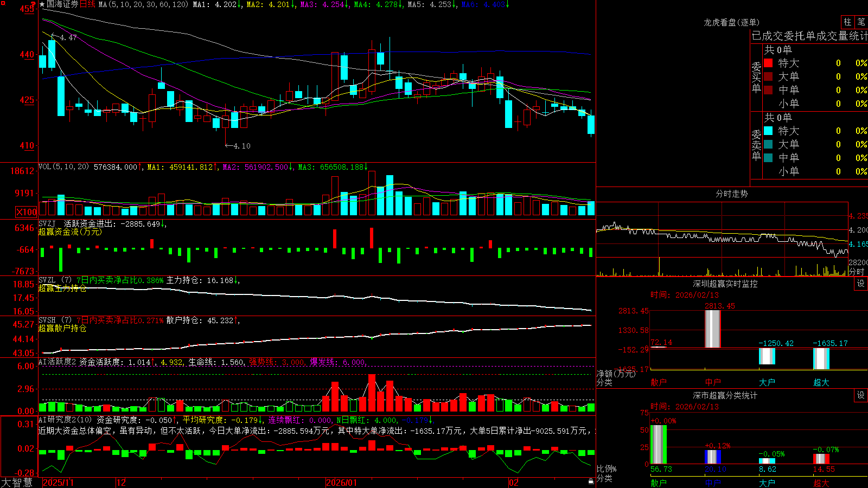
Task: Click the 委买单 特大 red swatch
Action: pyautogui.click(x=768, y=63)
